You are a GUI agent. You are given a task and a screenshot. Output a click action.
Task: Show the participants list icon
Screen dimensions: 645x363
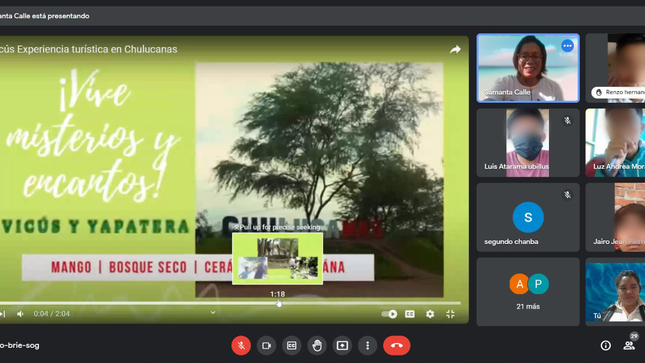(629, 345)
